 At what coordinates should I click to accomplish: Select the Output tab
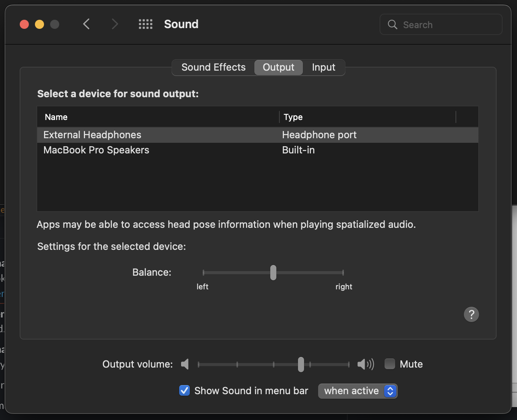click(279, 67)
